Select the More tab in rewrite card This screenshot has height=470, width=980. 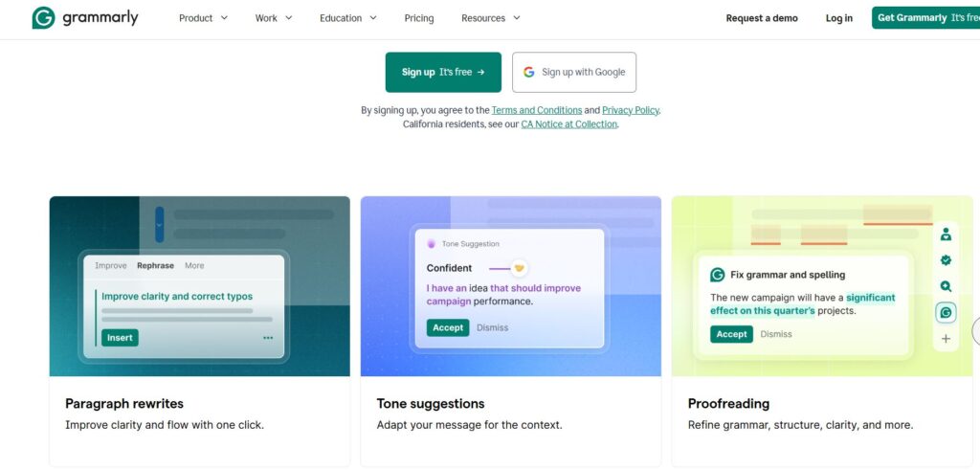(x=194, y=265)
